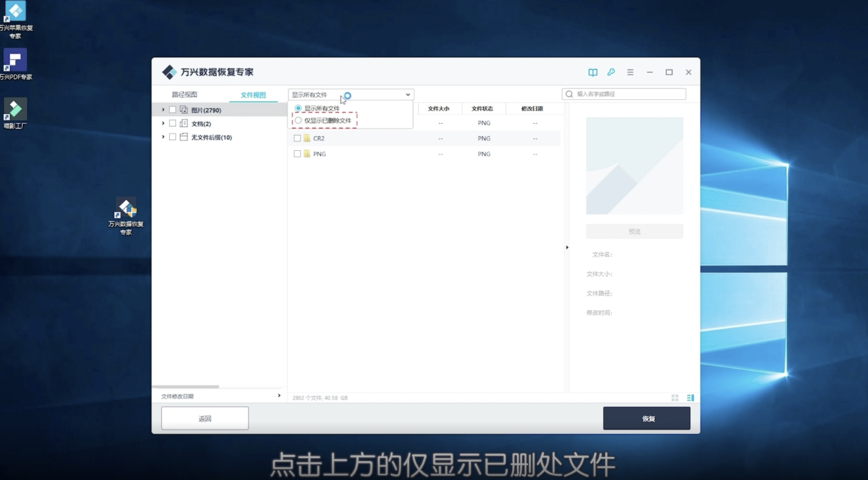868x480 pixels.
Task: Select the 仅显示已删除文件 radio option
Action: pyautogui.click(x=298, y=120)
